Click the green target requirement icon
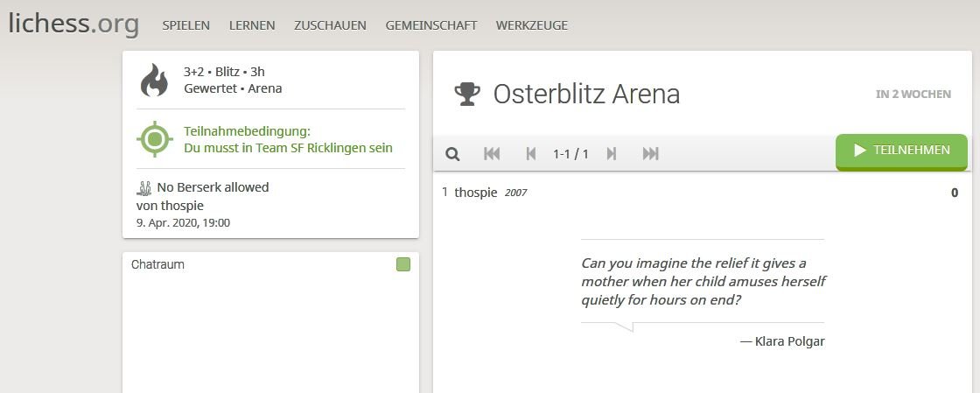The image size is (980, 393). (x=154, y=139)
